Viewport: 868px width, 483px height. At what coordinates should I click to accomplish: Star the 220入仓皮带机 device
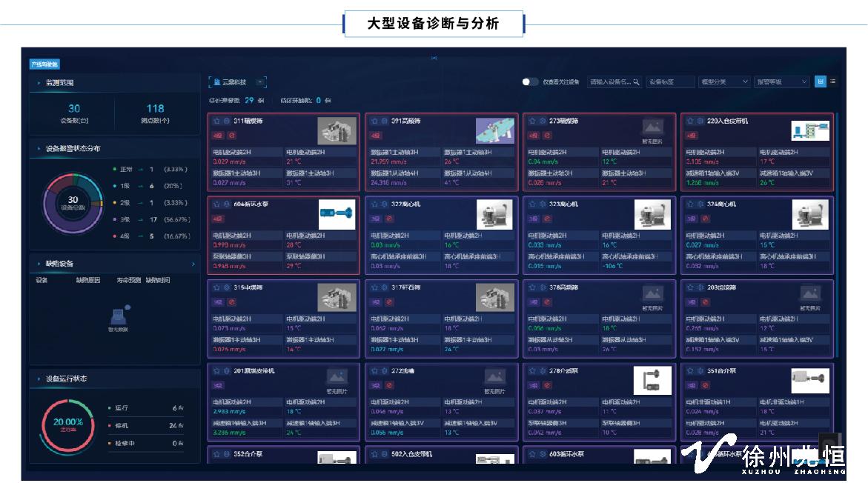click(690, 121)
